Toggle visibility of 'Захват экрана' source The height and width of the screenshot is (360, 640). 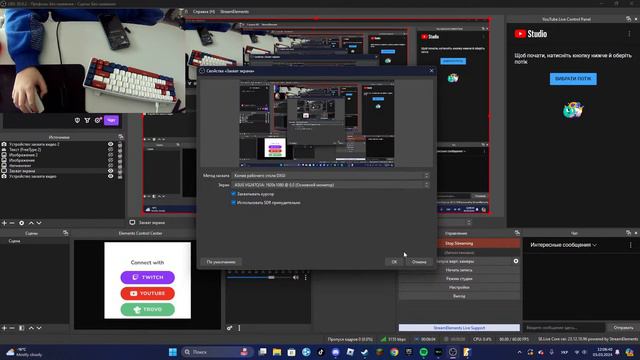111,171
